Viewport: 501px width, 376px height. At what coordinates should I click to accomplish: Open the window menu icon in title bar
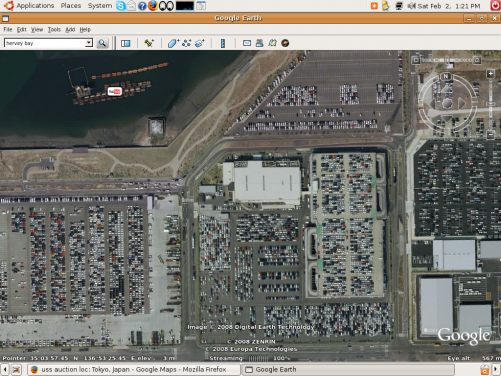[5, 18]
